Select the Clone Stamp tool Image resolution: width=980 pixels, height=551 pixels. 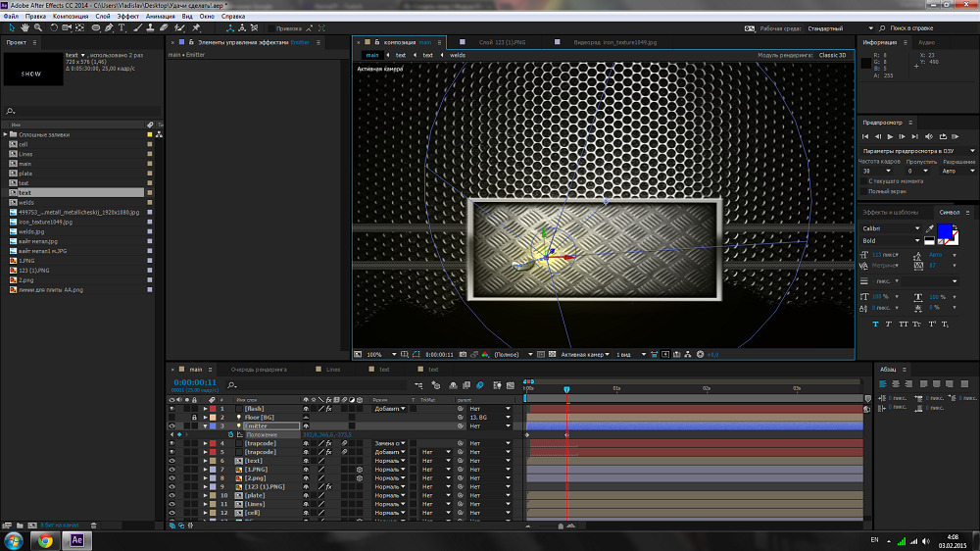pyautogui.click(x=151, y=28)
